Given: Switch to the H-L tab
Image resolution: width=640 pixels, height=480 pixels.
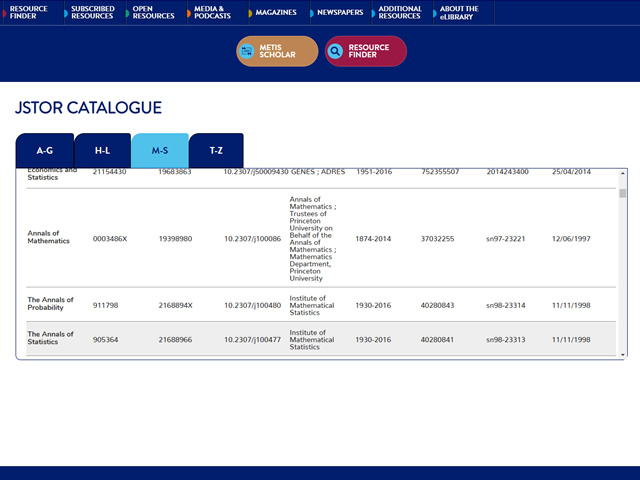Looking at the screenshot, I should [x=102, y=151].
